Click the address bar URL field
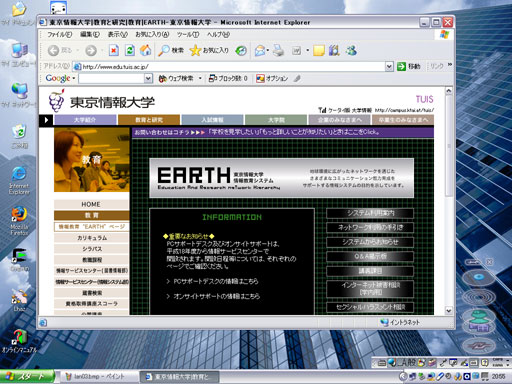This screenshot has height=384, width=512. coord(229,66)
